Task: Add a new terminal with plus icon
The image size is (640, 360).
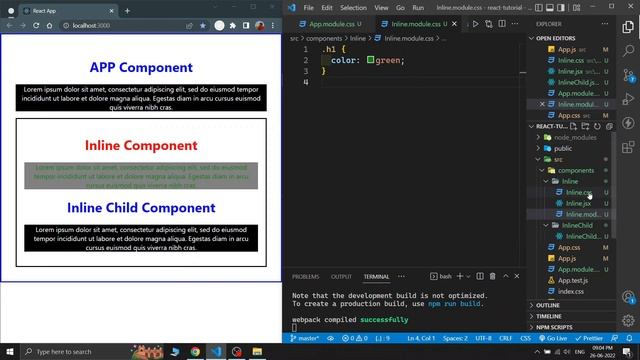Action: (460, 276)
